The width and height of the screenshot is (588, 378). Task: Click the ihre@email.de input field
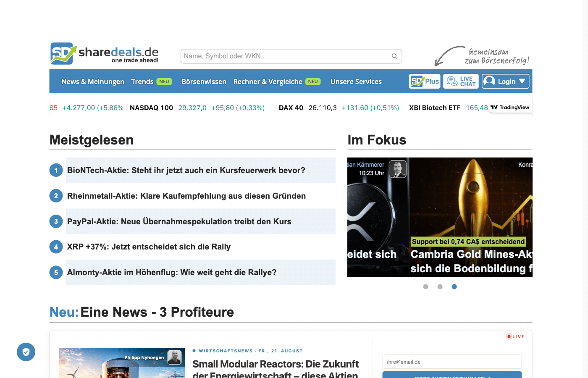point(452,362)
